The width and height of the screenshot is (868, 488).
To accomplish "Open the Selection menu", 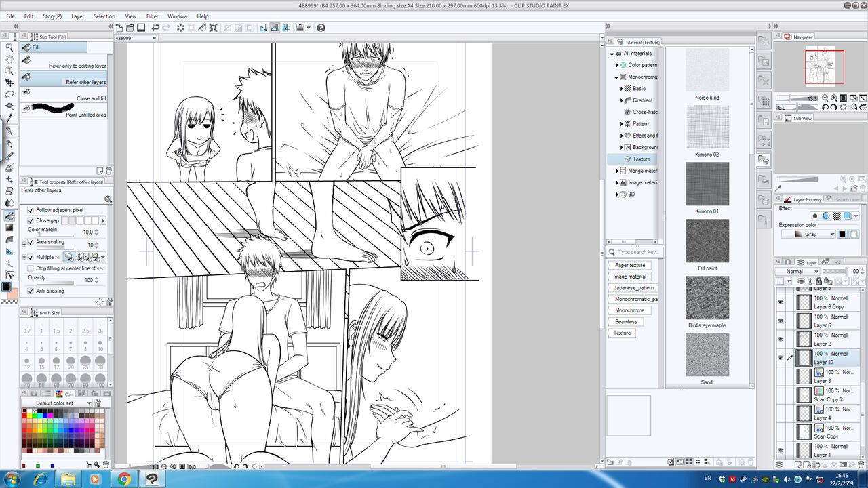I will (104, 16).
